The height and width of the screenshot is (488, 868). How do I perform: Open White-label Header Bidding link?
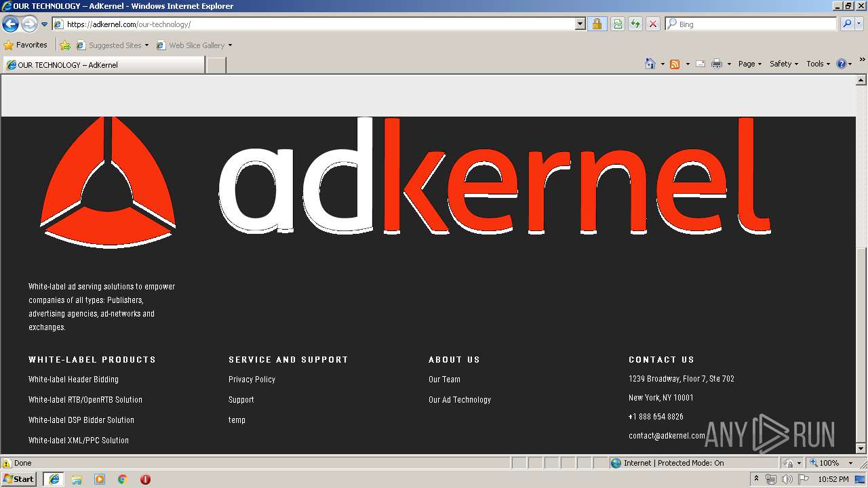pyautogui.click(x=73, y=380)
